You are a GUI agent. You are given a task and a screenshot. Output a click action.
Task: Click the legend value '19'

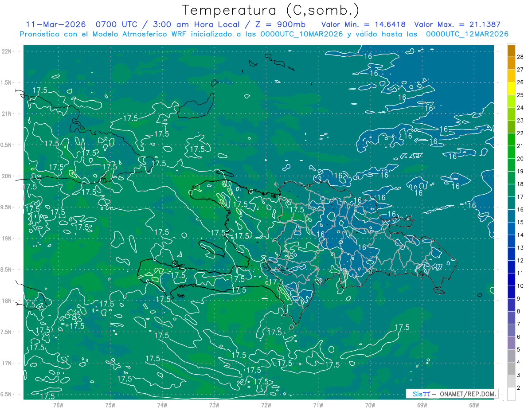tap(520, 171)
